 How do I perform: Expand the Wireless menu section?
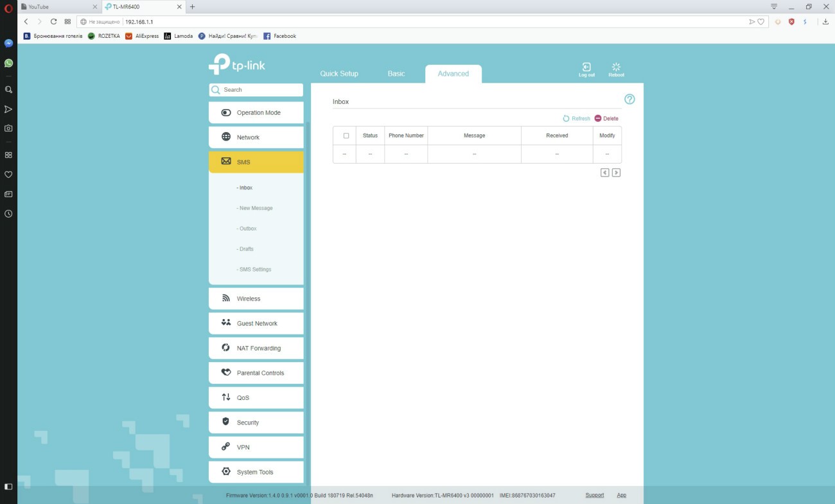click(256, 299)
